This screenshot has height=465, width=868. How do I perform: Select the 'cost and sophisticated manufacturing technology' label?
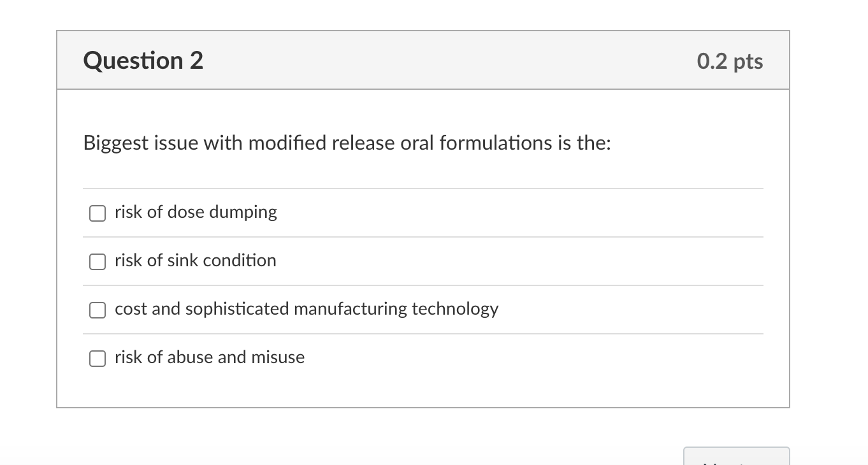[x=306, y=309]
